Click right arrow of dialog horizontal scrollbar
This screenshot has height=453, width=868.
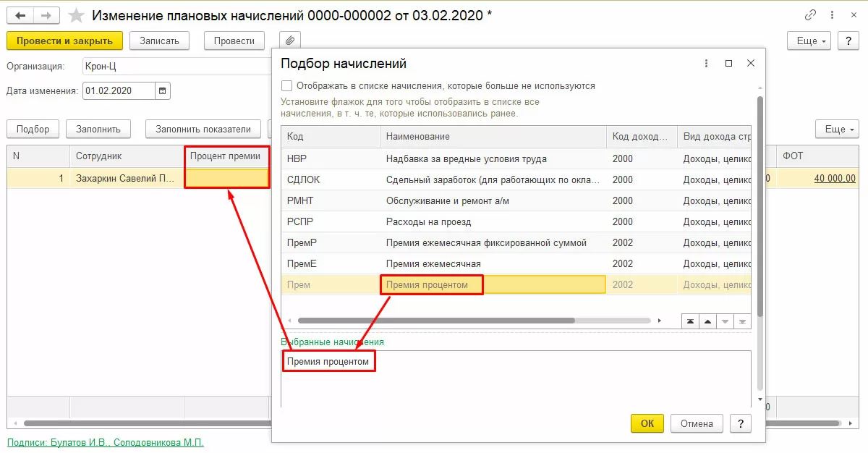(x=659, y=320)
